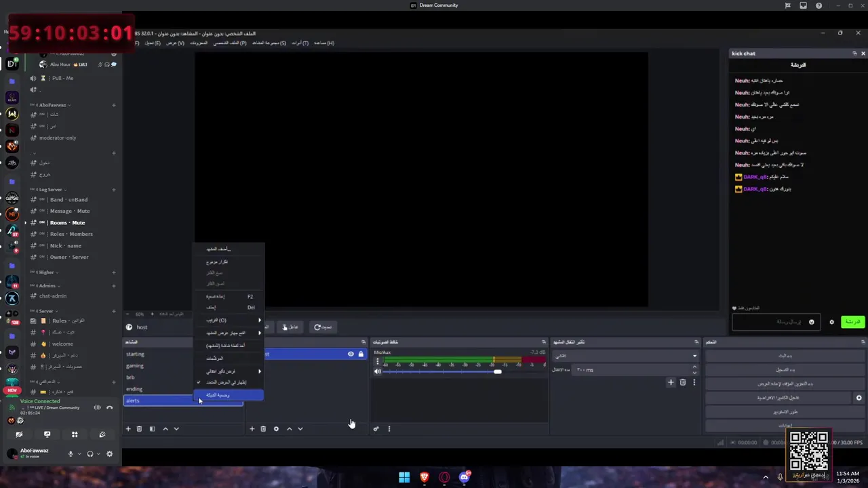Move the selected scene up
868x488 pixels.
click(x=165, y=428)
